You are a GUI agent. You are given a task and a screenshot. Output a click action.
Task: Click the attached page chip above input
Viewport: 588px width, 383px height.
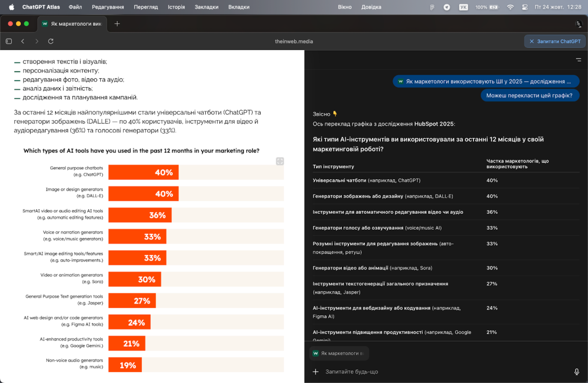pos(339,354)
